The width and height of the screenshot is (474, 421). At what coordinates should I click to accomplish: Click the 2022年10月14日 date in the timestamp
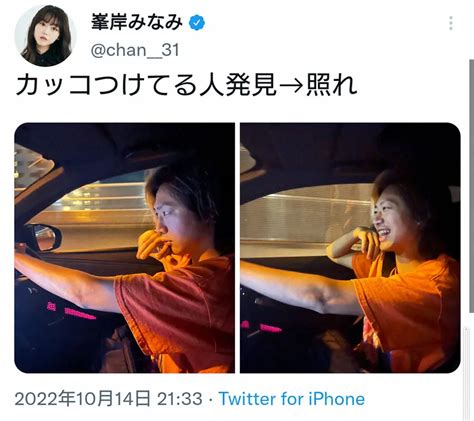(x=82, y=399)
